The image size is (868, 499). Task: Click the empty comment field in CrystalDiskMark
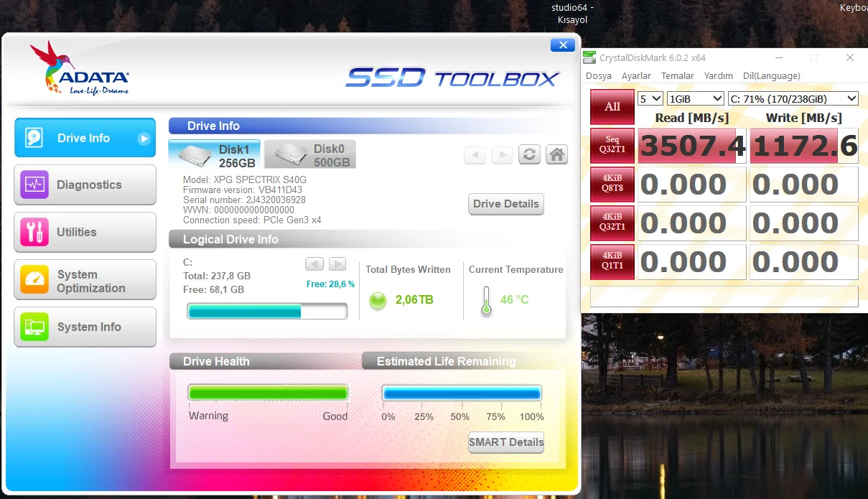(x=724, y=296)
